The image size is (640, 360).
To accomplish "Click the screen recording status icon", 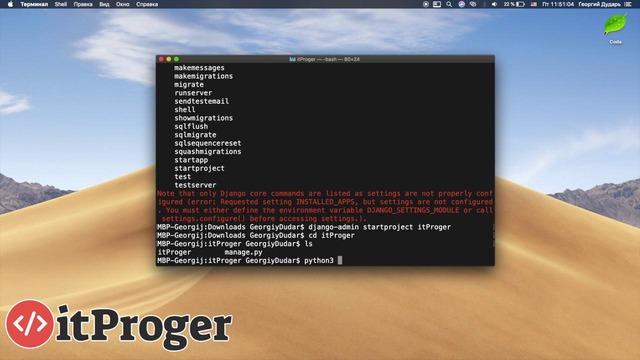I will point(426,4).
